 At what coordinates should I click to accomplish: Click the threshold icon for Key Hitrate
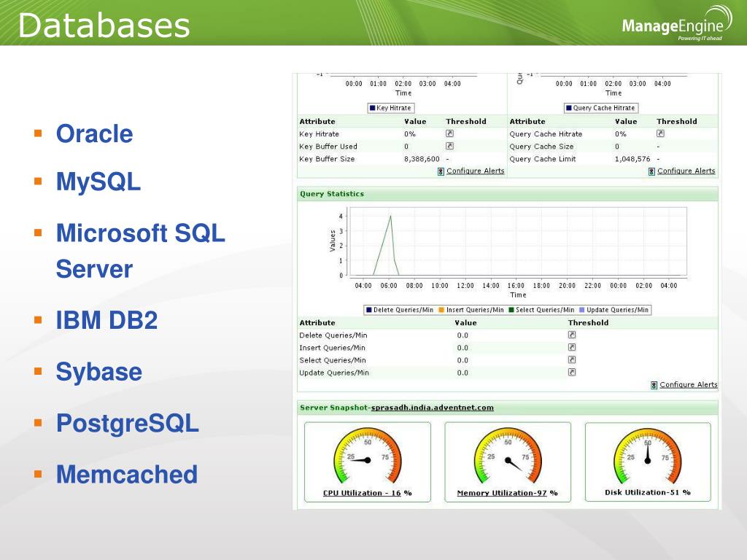coord(449,134)
